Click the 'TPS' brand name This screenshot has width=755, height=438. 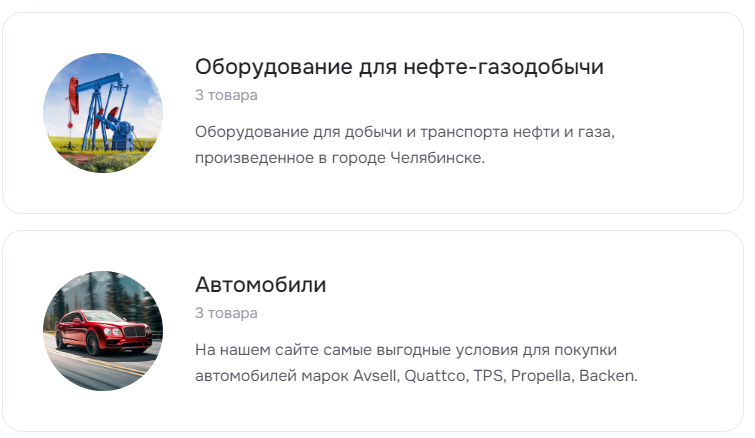tap(489, 375)
